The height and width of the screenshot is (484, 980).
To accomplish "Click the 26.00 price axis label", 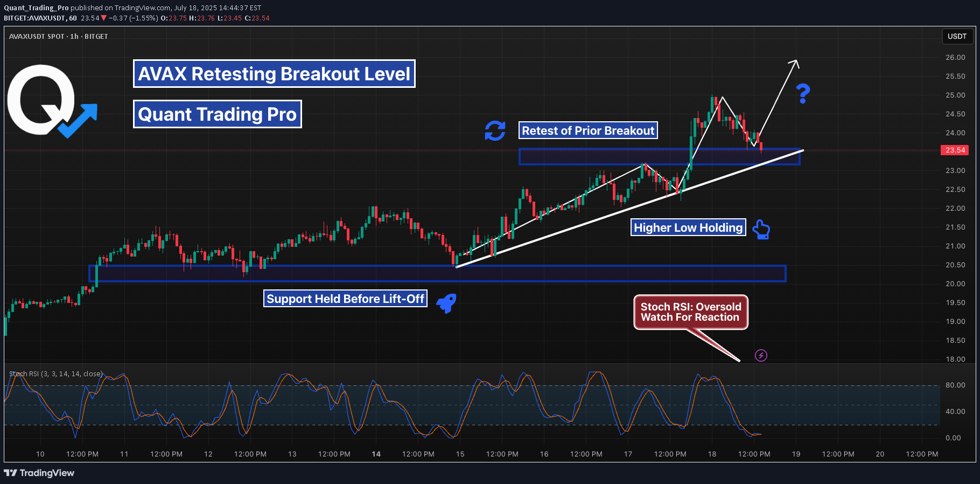I will pyautogui.click(x=955, y=57).
